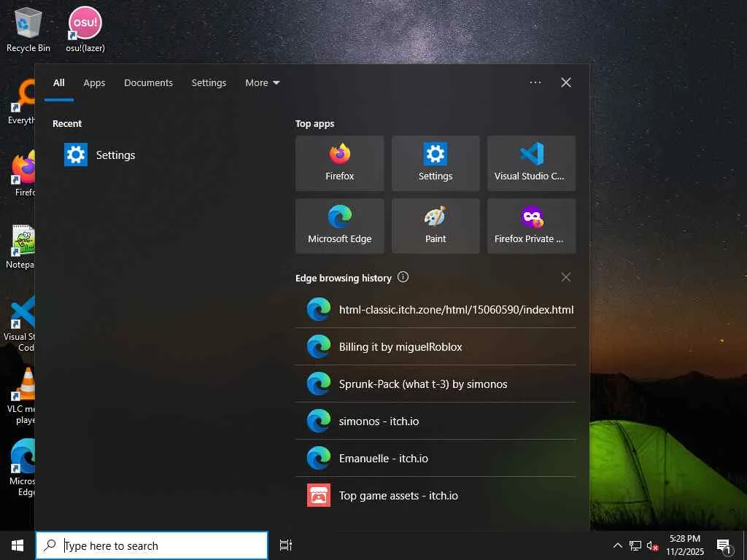Click the muted volume tray icon
747x560 pixels.
[x=652, y=545]
